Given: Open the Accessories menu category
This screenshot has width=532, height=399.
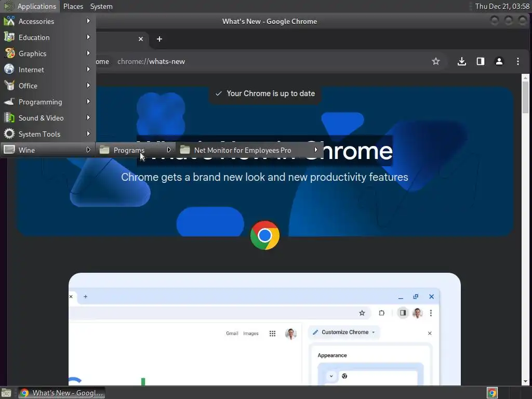Looking at the screenshot, I should pos(48,21).
